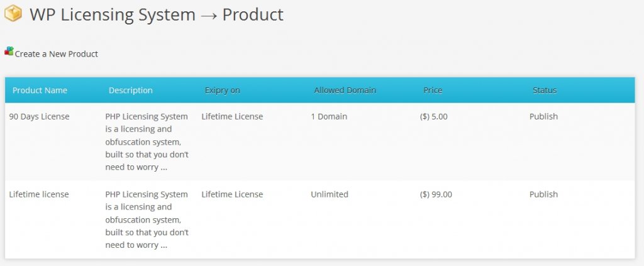The width and height of the screenshot is (644, 266).
Task: Open the Create a New Product link
Action: (56, 54)
